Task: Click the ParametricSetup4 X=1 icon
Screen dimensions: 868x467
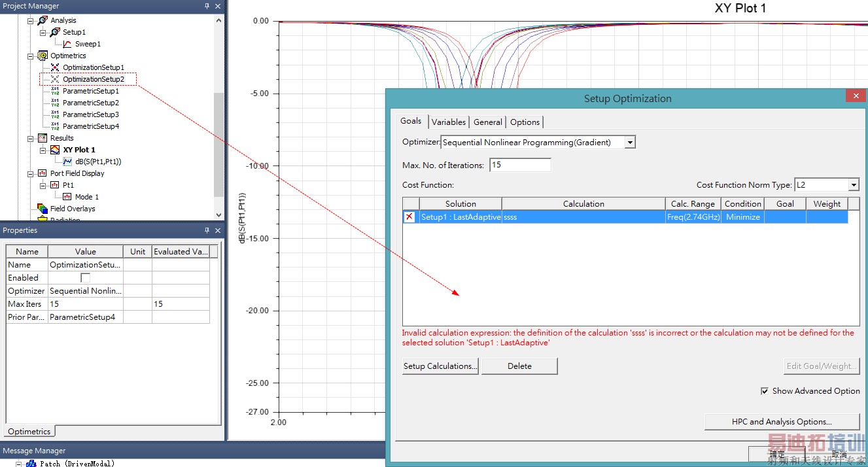Action: [x=55, y=126]
